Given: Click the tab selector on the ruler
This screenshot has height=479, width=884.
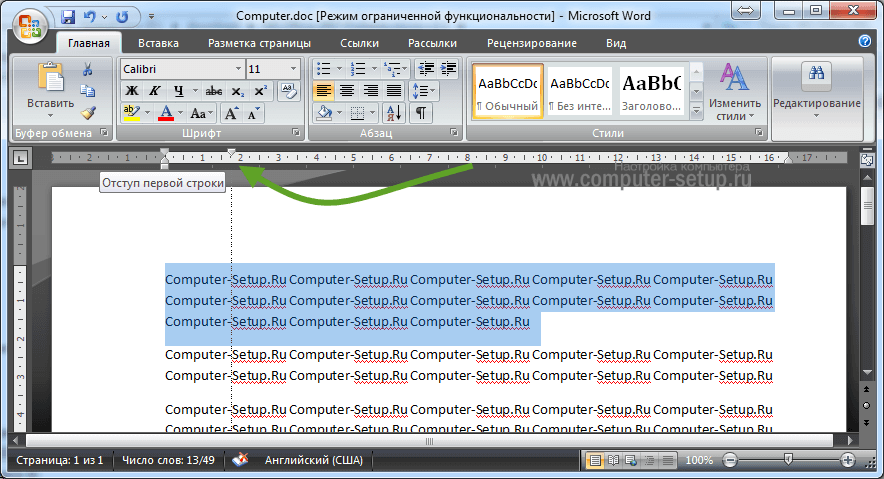Looking at the screenshot, I should [21, 158].
